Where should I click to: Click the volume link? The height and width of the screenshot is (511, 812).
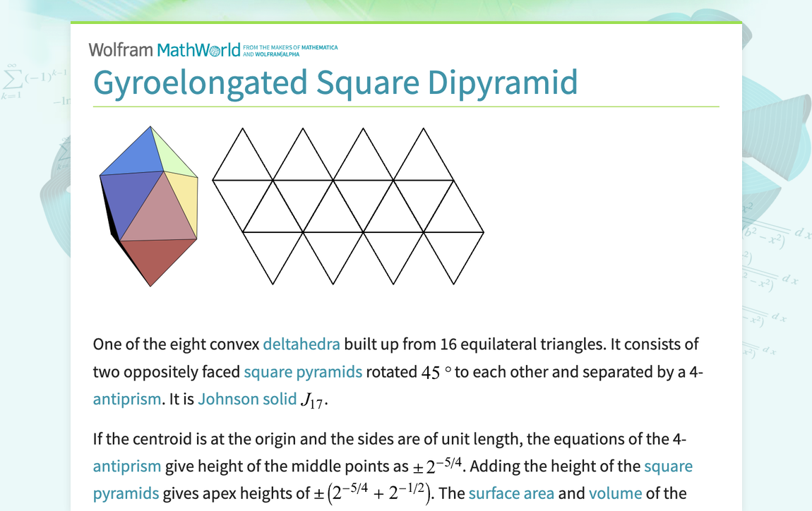(615, 493)
